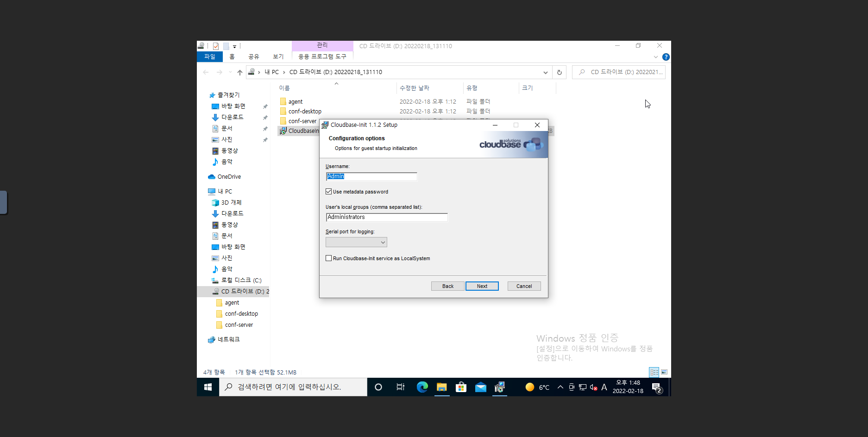Viewport: 868px width, 437px height.
Task: Show hidden system tray icons
Action: [x=560, y=387]
